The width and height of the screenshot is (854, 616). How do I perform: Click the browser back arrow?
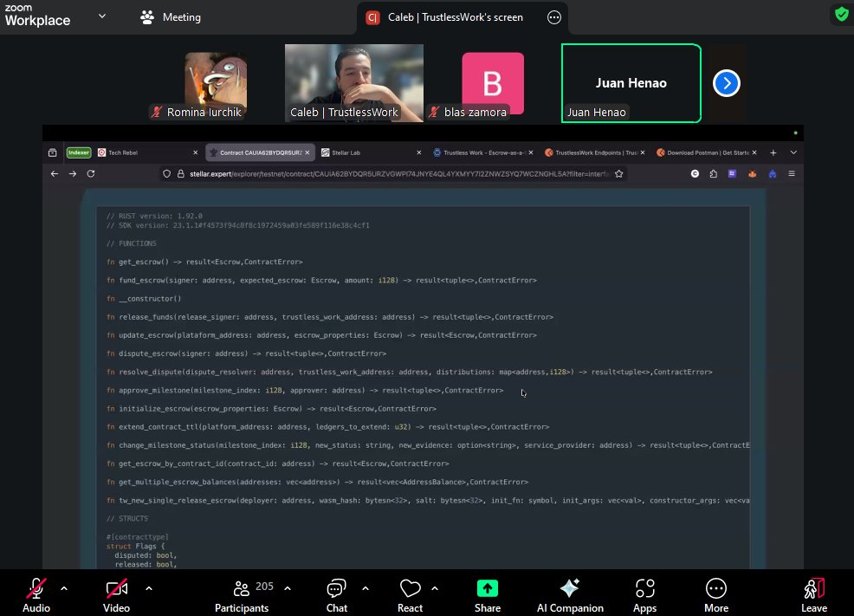(55, 174)
